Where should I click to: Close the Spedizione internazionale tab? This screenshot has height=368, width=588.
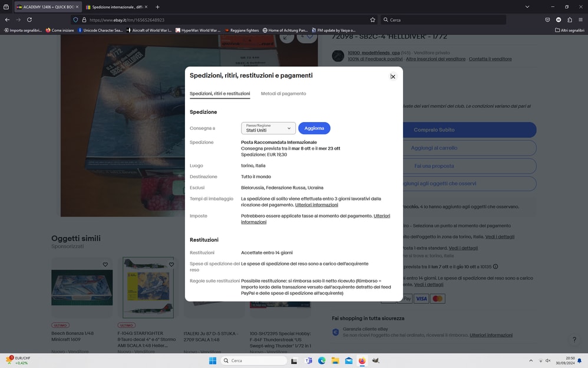(x=146, y=6)
